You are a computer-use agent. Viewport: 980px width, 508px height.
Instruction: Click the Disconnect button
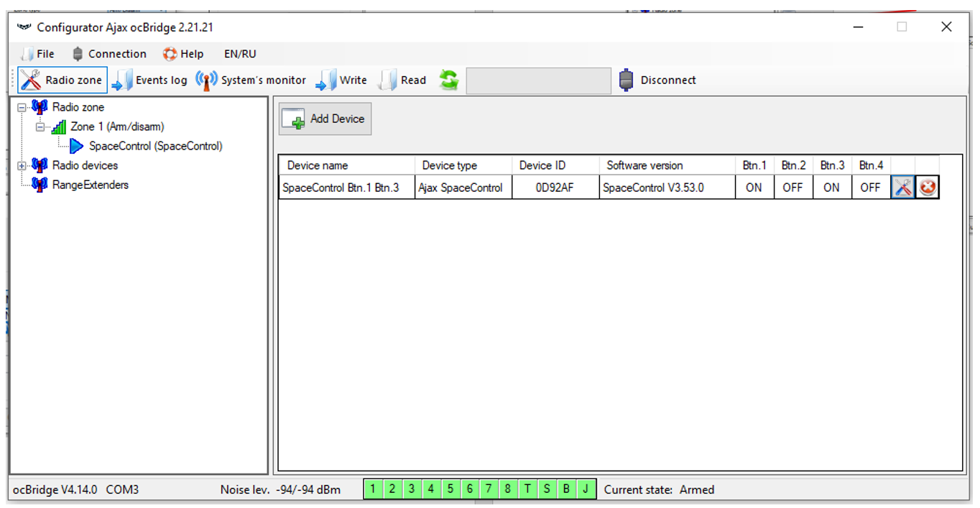657,80
